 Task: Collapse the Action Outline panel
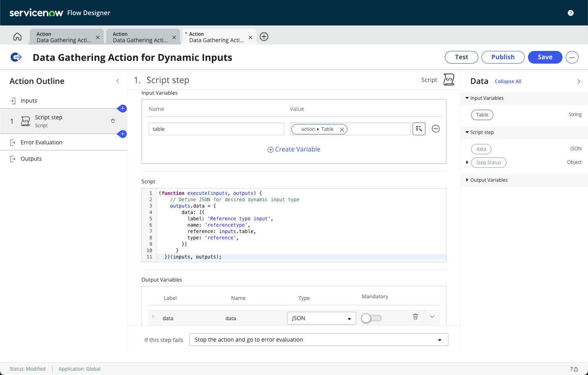tap(118, 81)
